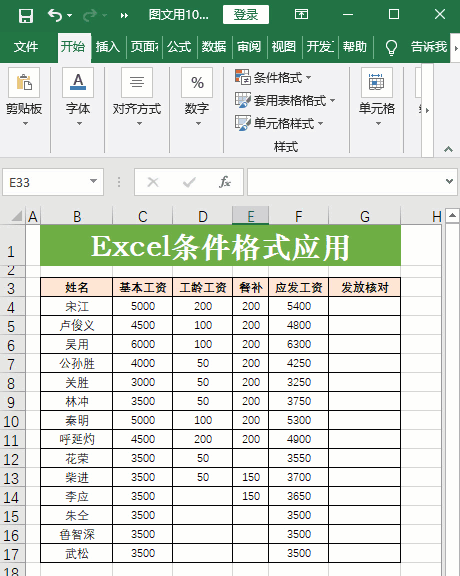
Task: Select column B header
Action: (76, 216)
